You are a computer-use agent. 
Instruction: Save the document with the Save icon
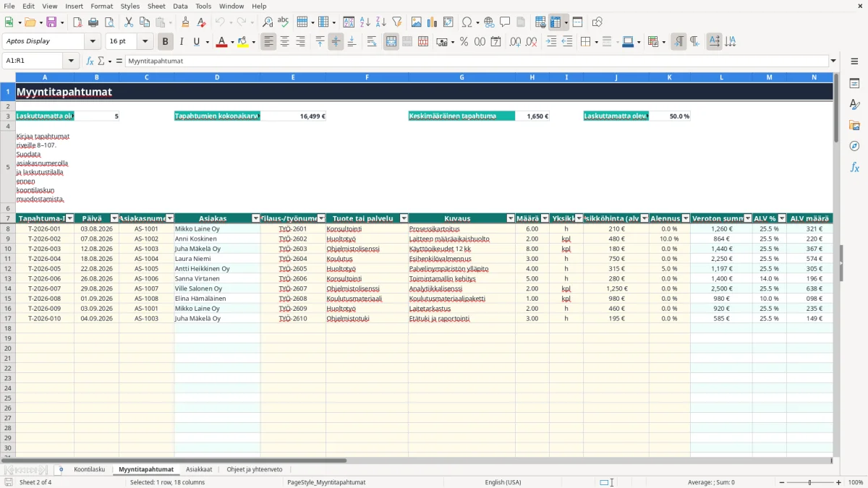tap(51, 22)
